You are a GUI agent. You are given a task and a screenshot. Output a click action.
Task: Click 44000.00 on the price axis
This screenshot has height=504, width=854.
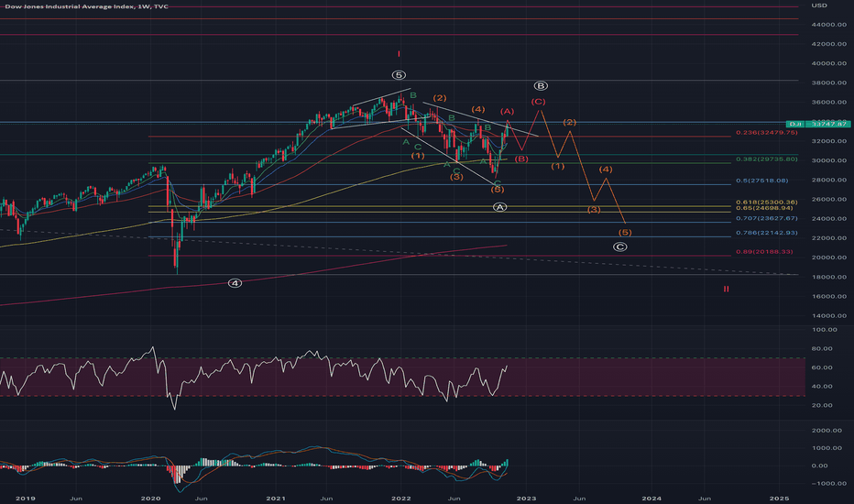click(x=828, y=25)
